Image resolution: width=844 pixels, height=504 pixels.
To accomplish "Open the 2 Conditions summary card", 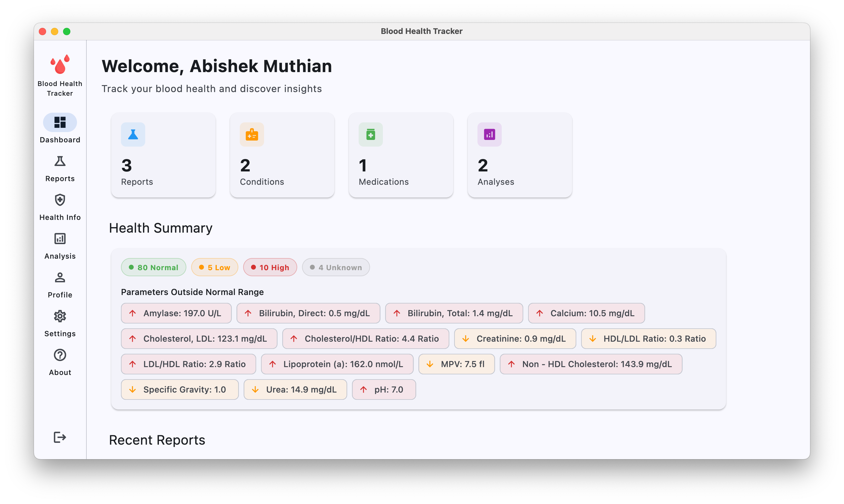I will 282,155.
